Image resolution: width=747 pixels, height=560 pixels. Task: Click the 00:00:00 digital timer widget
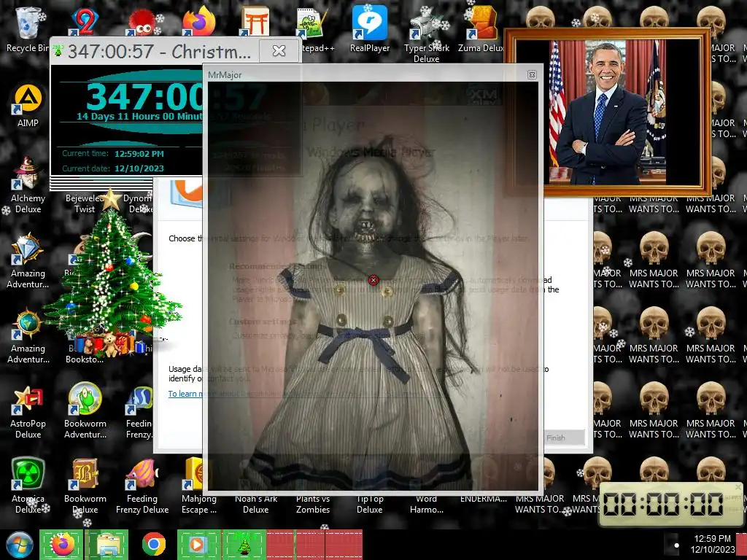tap(670, 504)
